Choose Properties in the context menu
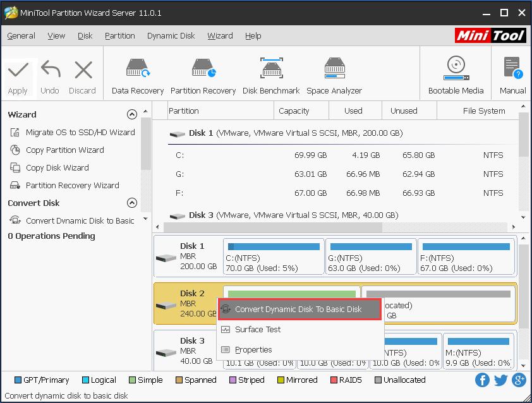The image size is (532, 403). [x=253, y=350]
